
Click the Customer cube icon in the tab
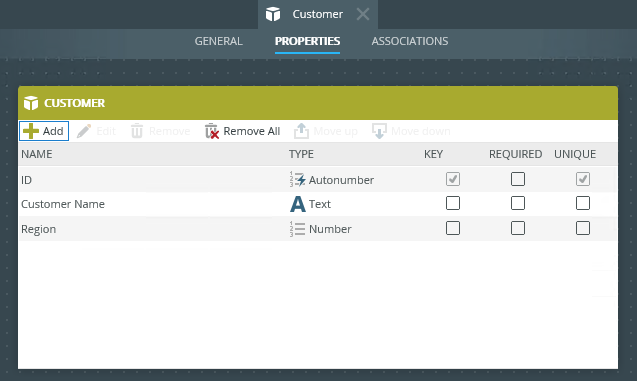[273, 14]
